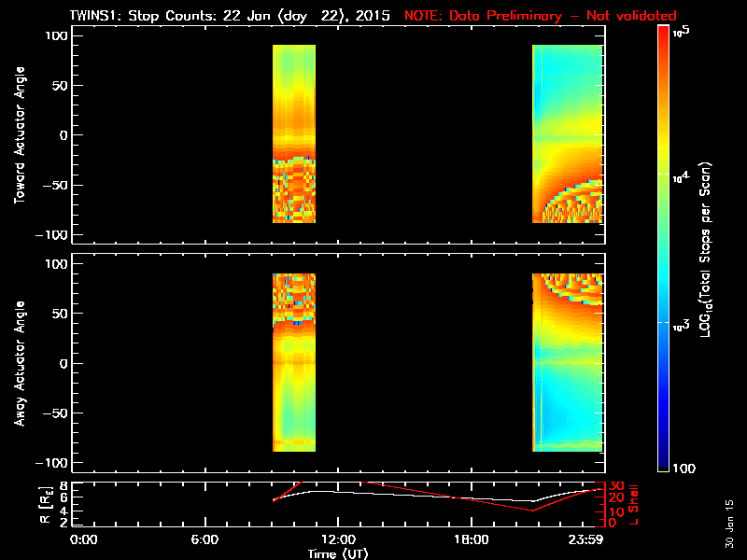
Task: Click the late-evening data block in Away panel
Action: tap(568, 363)
